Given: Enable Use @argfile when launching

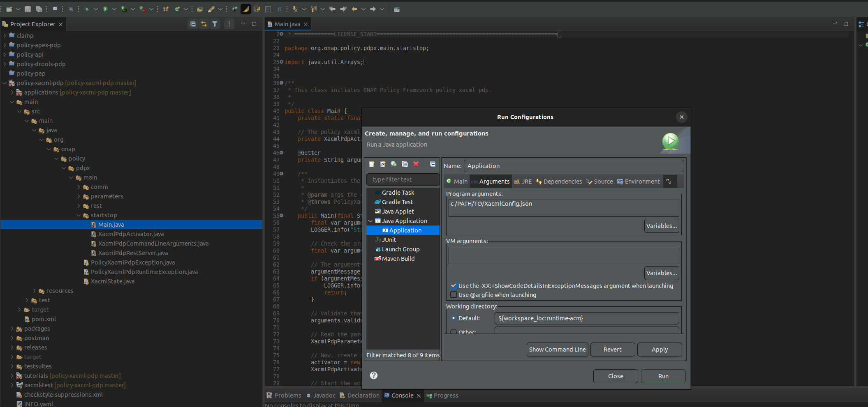Looking at the screenshot, I should coord(454,295).
